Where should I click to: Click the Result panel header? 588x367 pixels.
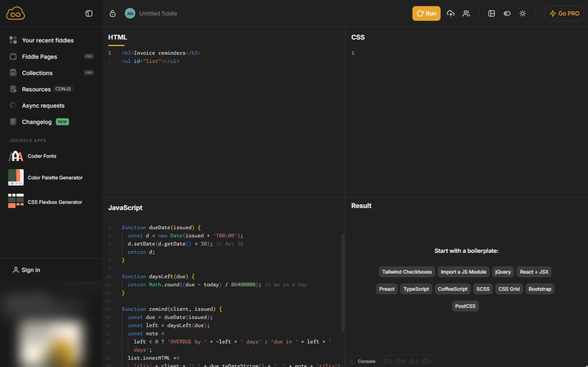[361, 205]
